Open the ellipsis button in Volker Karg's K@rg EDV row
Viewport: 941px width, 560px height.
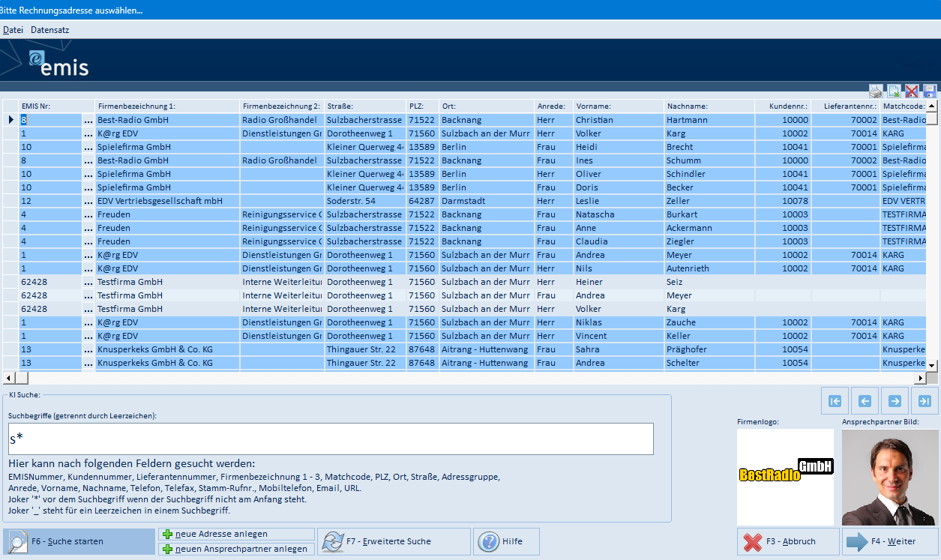[88, 133]
